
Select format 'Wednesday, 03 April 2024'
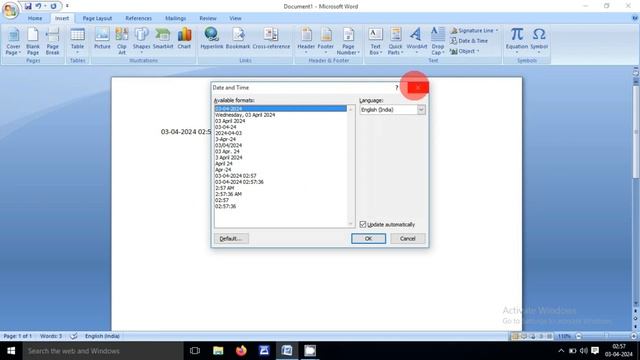[281, 115]
